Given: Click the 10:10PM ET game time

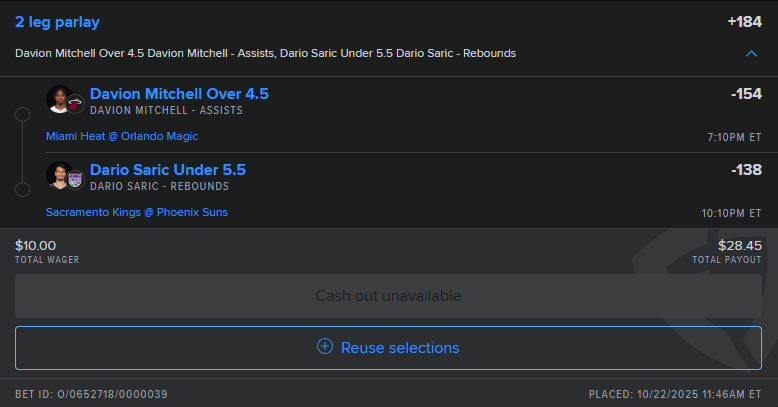Looking at the screenshot, I should coord(731,213).
